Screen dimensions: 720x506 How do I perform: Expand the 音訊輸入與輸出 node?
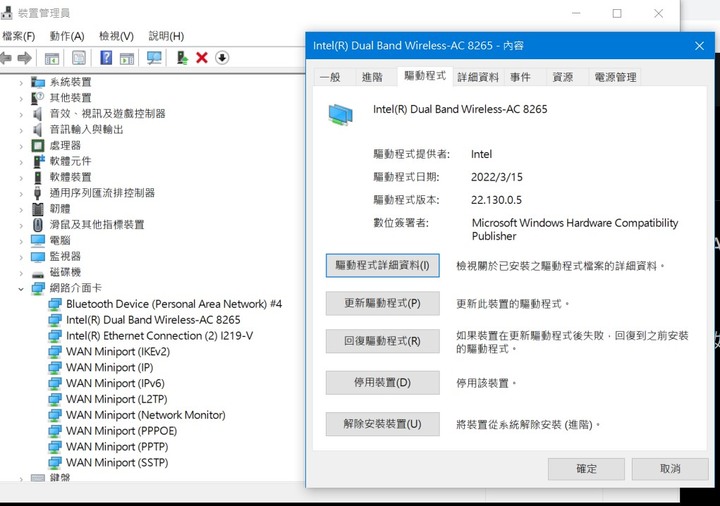21,130
